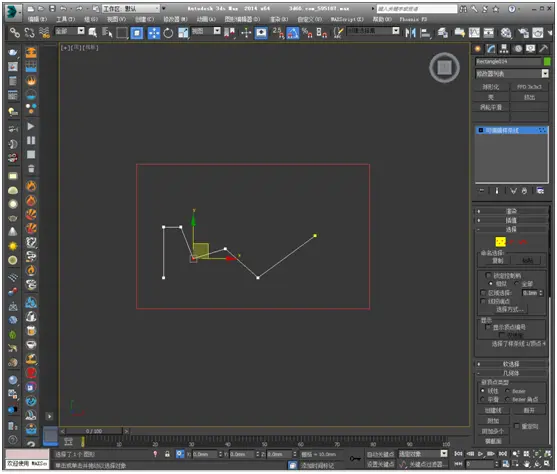557x474 pixels.
Task: Select the yellow Vertex sub-object icon
Action: [500, 242]
